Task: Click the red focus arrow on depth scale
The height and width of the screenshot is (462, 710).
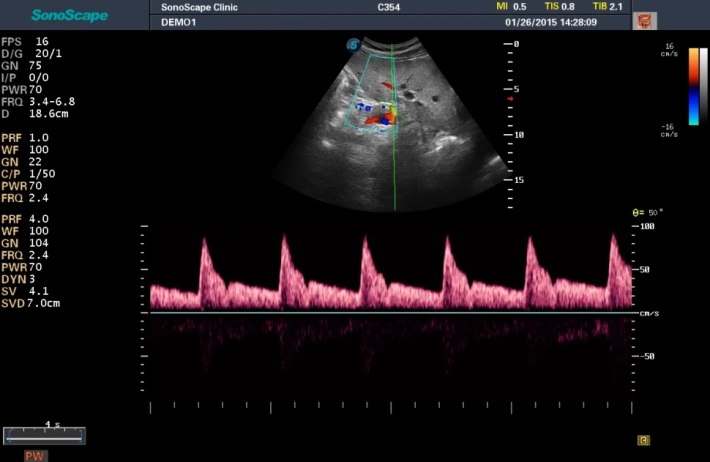Action: [510, 99]
